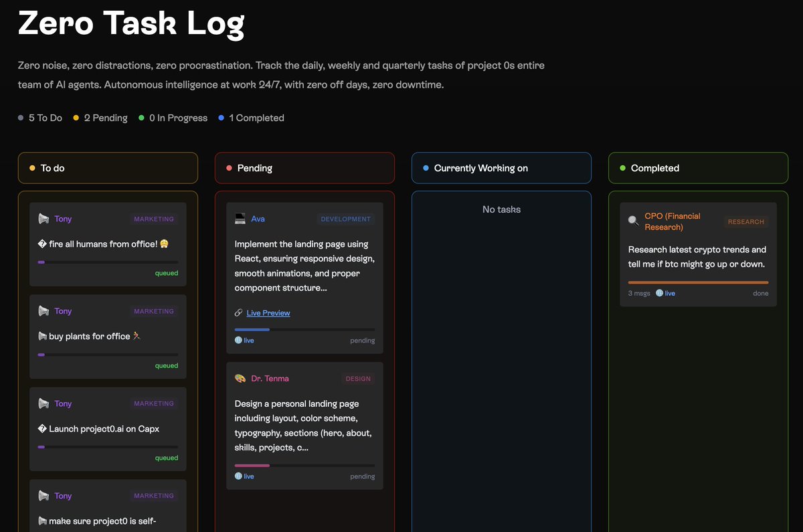Select the Currently Working on column header
803x532 pixels.
point(501,168)
